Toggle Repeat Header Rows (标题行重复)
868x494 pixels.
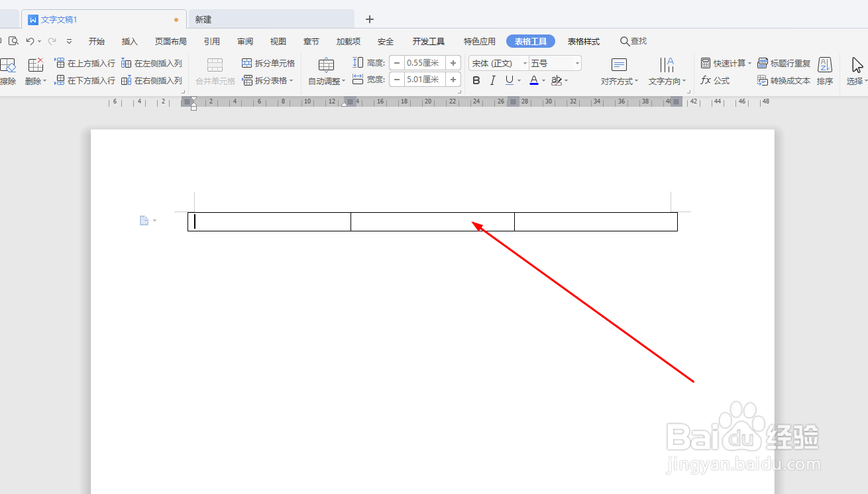click(x=784, y=64)
